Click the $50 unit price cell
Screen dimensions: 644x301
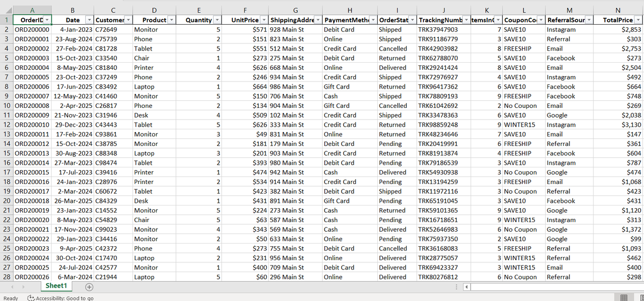245,239
